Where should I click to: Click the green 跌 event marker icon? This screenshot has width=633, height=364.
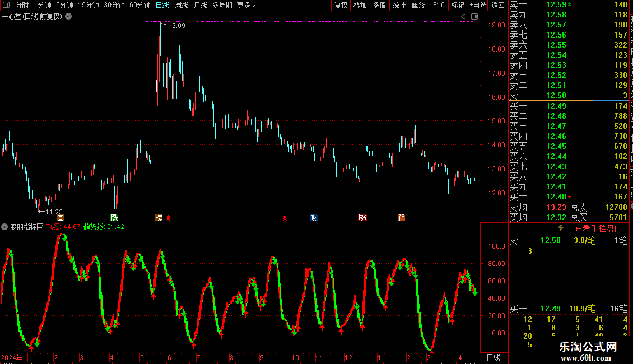[114, 217]
